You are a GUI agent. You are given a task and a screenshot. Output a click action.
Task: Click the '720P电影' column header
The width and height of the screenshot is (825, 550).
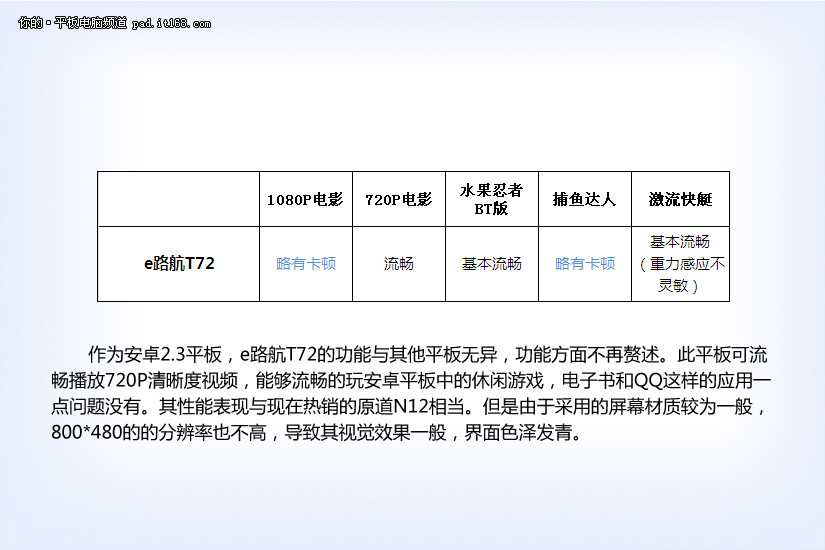[398, 199]
